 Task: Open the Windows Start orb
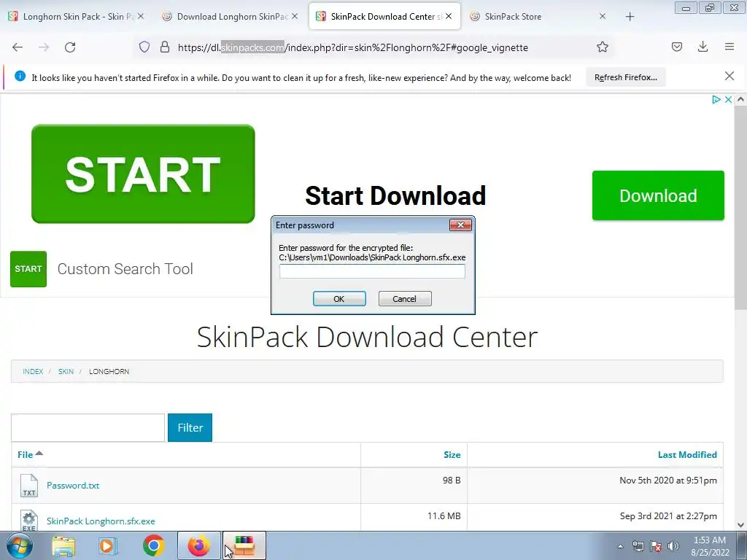coord(20,545)
